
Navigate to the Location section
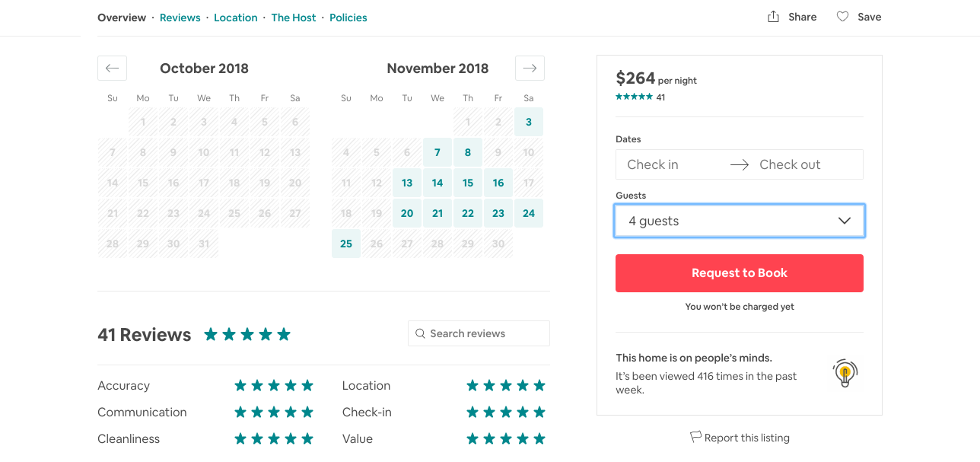[235, 17]
